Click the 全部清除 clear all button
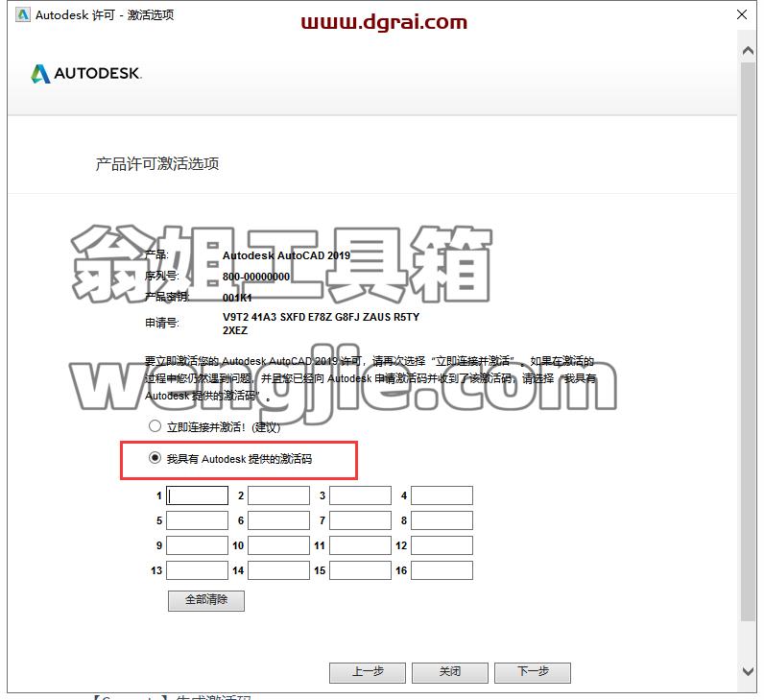The image size is (764, 700). [206, 600]
